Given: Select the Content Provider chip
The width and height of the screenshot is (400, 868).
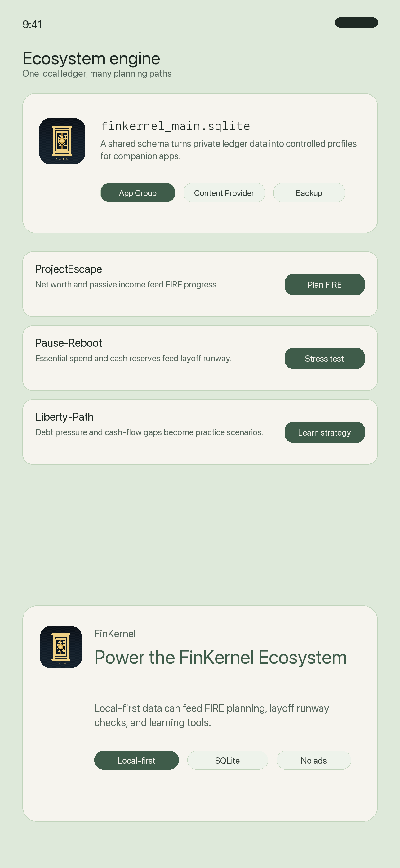Looking at the screenshot, I should [x=224, y=193].
